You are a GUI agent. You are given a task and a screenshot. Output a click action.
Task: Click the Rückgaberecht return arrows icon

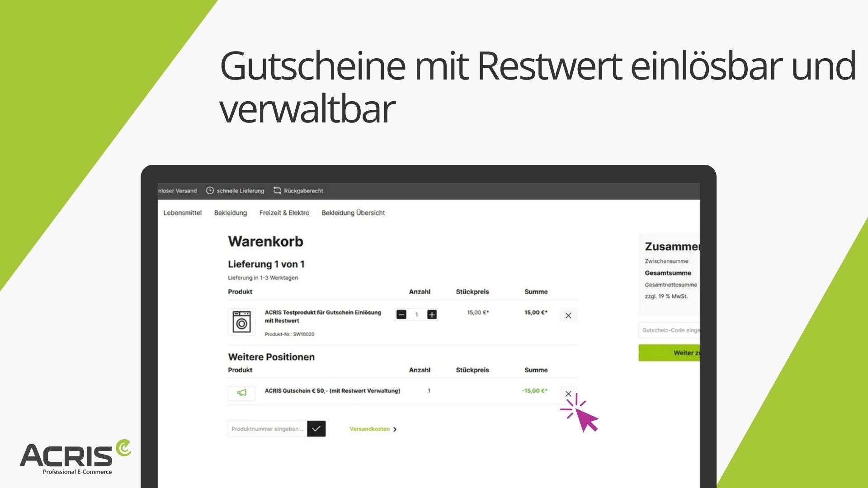pyautogui.click(x=277, y=191)
